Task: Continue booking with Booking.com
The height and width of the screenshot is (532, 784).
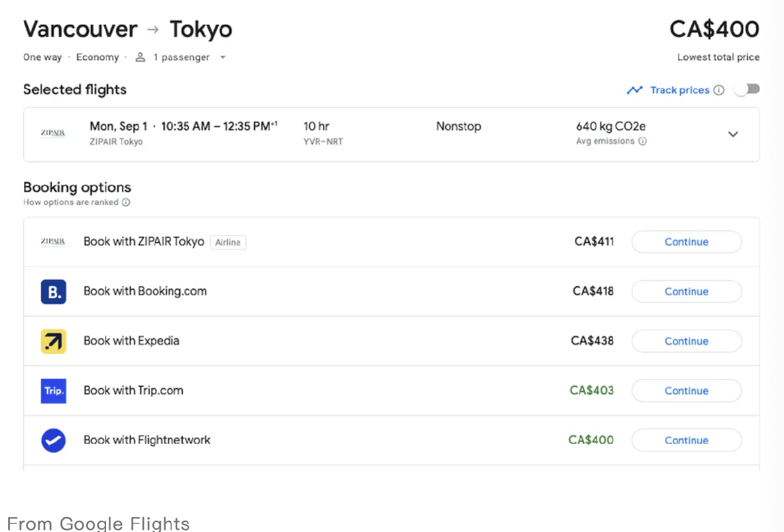Action: 686,291
